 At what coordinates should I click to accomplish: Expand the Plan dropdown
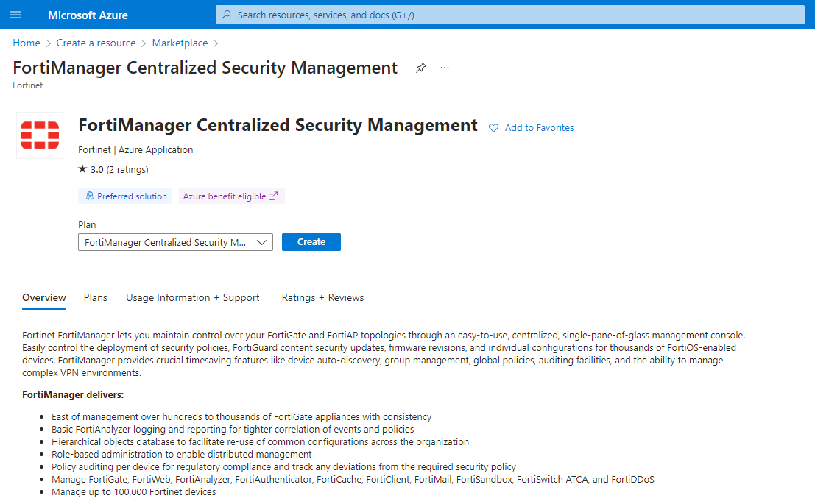(175, 242)
